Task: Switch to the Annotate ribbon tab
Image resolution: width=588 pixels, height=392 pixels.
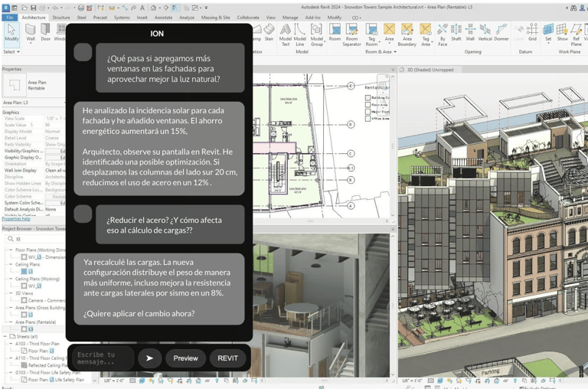Action: 163,18
